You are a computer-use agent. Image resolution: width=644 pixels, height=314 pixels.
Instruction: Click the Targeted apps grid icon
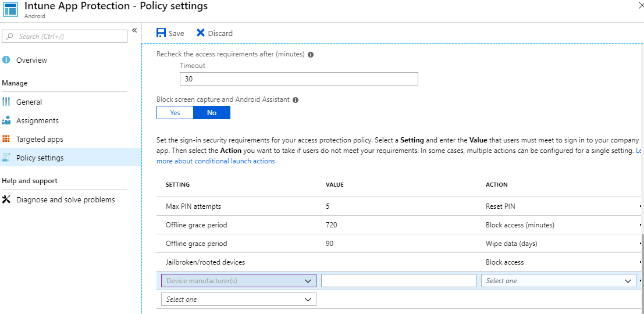tap(6, 139)
